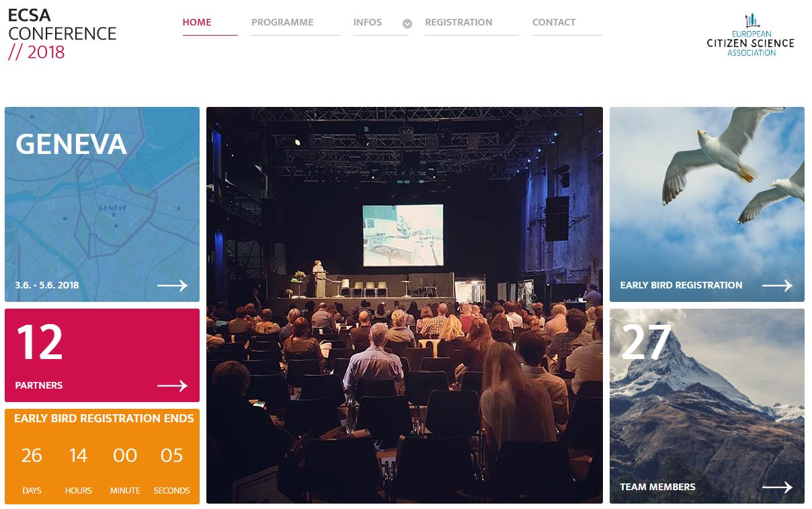This screenshot has height=509, width=812.
Task: Click the ECSA Conference 2018 site logo
Action: (x=62, y=34)
